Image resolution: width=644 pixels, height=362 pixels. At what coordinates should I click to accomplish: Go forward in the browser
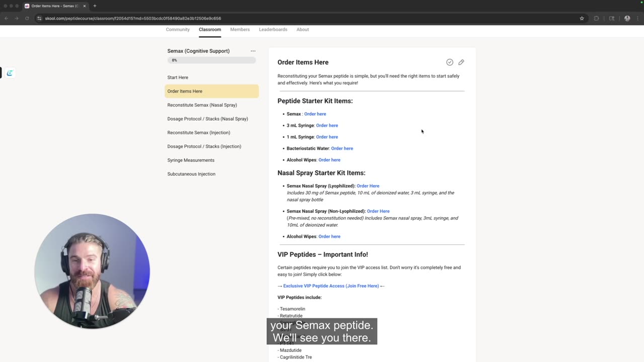pyautogui.click(x=16, y=18)
